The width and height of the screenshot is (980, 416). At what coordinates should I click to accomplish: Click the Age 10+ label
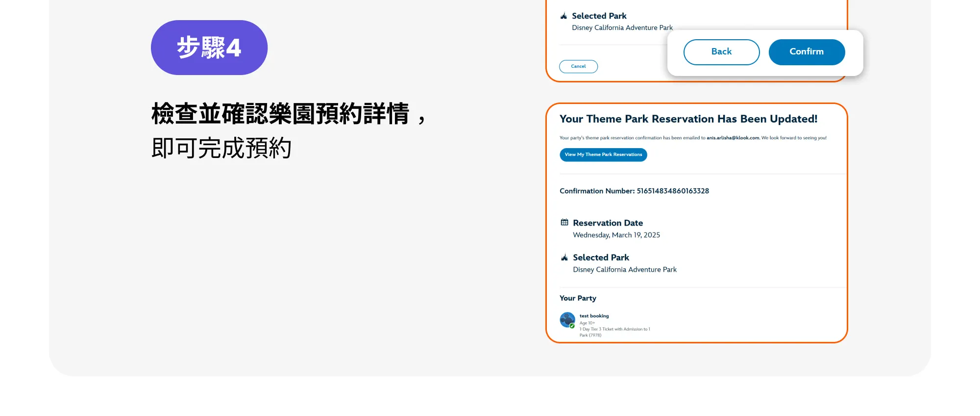click(x=587, y=323)
